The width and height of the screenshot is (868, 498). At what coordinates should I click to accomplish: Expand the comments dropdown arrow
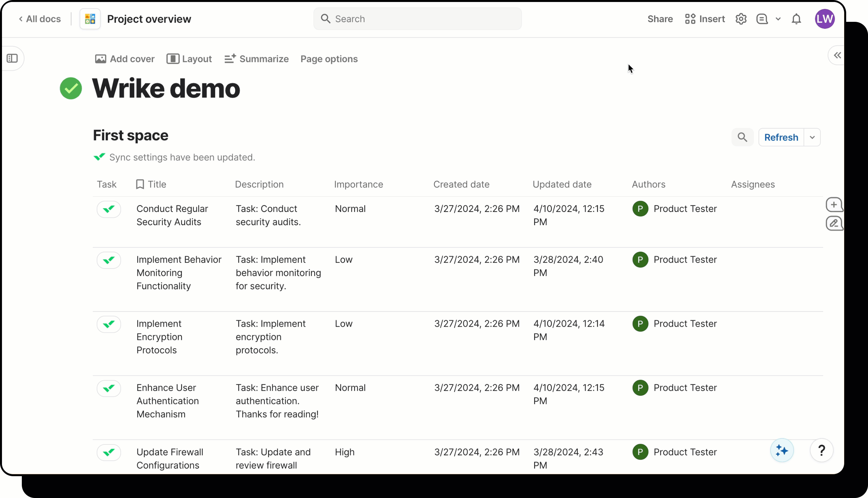(x=778, y=19)
